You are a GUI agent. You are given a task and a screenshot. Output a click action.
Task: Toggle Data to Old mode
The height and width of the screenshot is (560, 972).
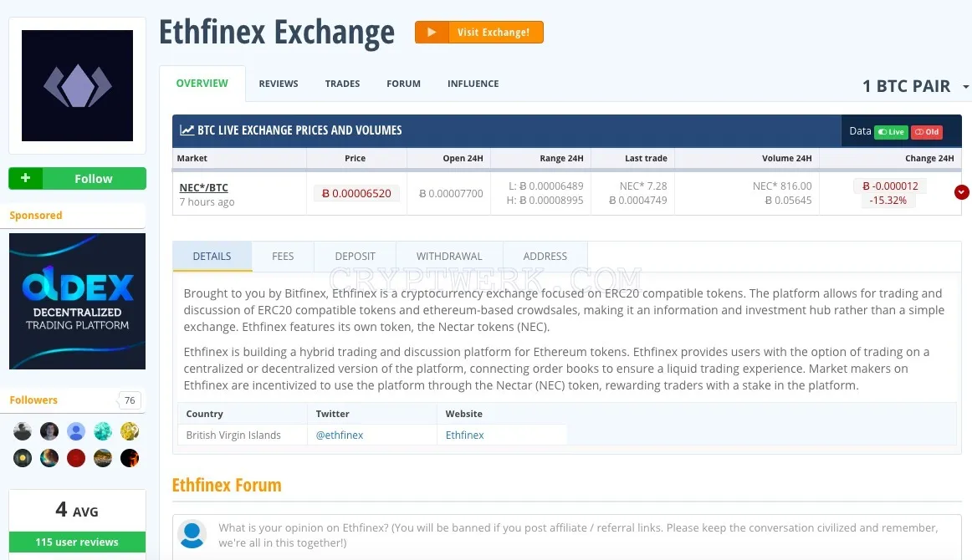click(x=926, y=132)
